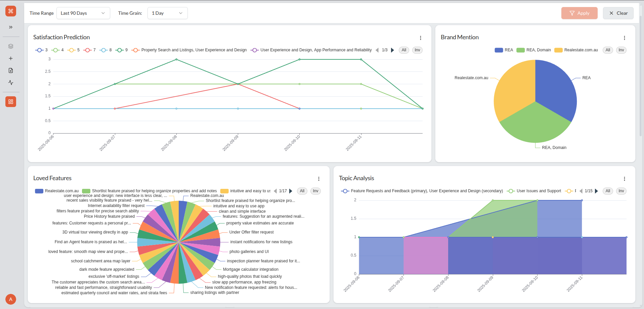Toggle the REA legend entry in Brand Mention

[x=504, y=50]
